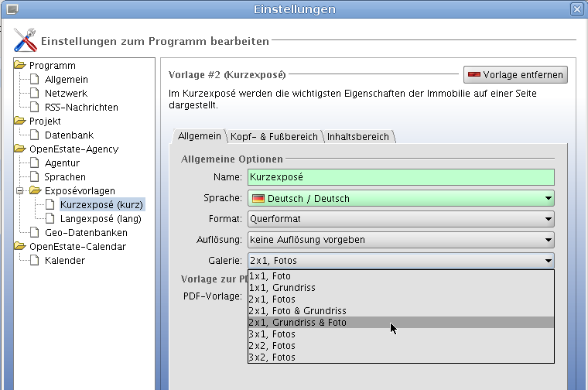
Task: Click the OpenEstate-Calendar folder icon
Action: (20, 247)
